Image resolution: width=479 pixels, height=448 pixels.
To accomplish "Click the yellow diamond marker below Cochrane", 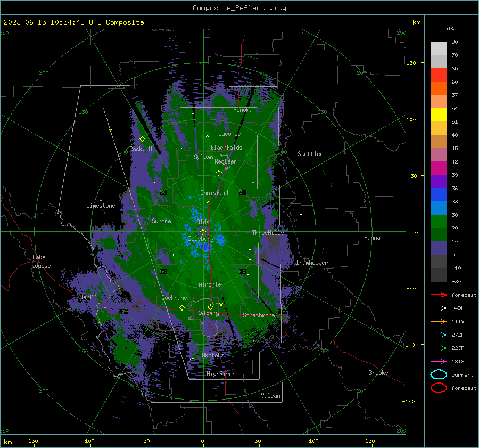I will tap(182, 308).
